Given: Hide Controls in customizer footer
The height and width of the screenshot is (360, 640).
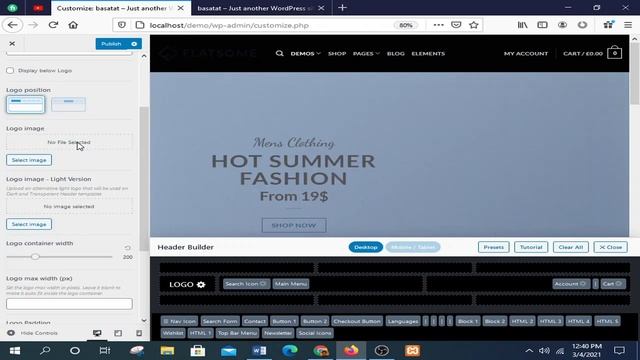Looking at the screenshot, I should (33, 333).
